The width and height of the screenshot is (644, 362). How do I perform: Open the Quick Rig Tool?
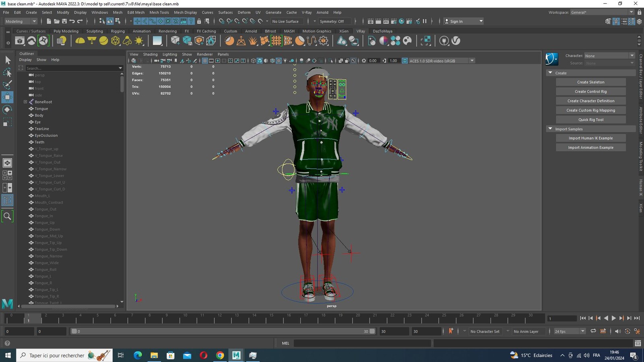[590, 119]
